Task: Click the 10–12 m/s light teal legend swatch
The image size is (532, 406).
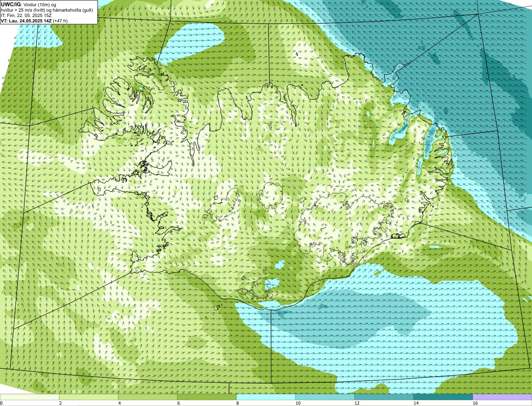Action: pos(325,397)
